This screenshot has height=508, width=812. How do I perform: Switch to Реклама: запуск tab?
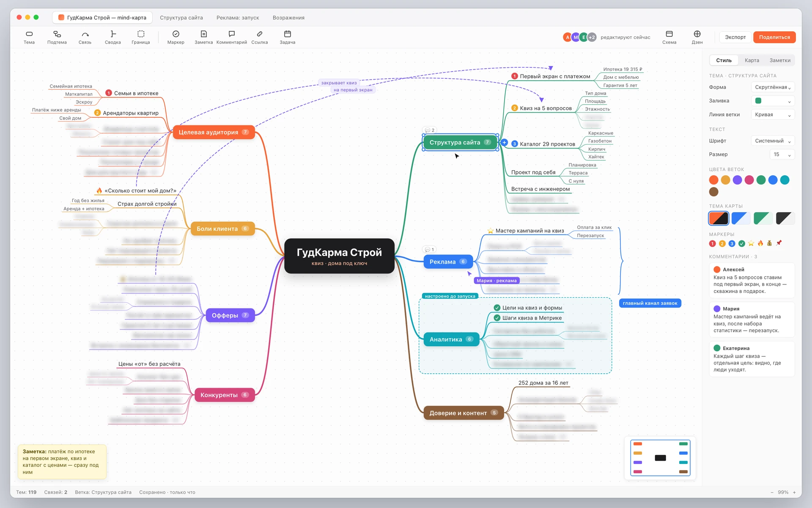point(238,18)
